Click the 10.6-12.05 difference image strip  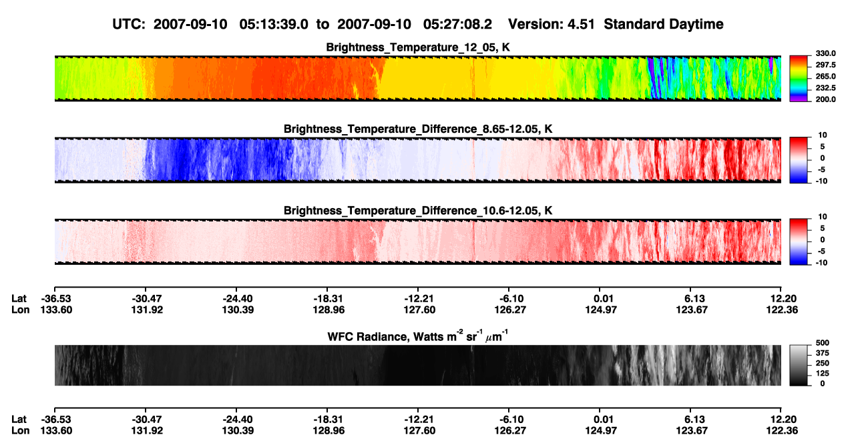[x=417, y=242]
